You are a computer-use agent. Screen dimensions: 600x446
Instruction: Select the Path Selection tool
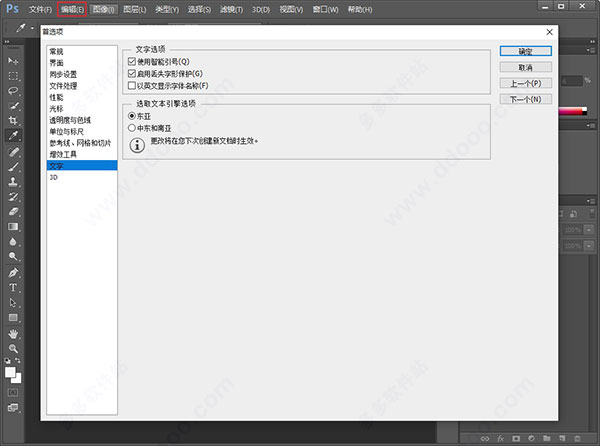coord(13,303)
